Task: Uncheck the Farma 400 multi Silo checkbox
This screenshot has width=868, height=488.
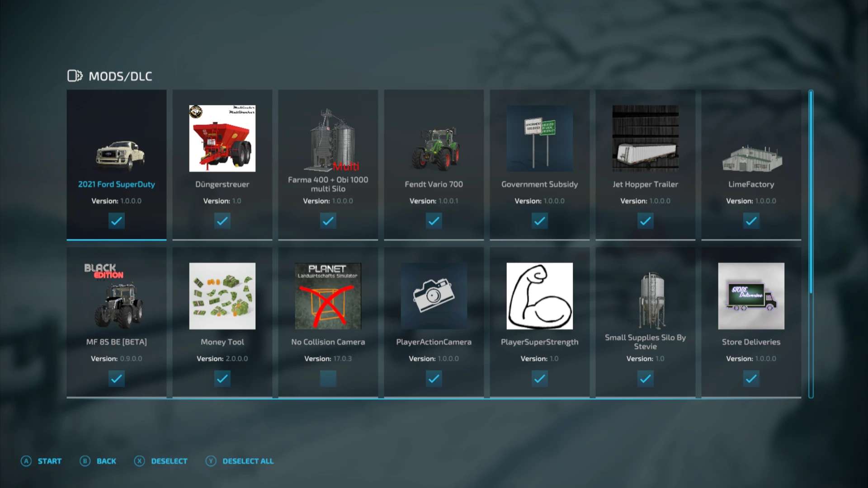Action: 328,221
